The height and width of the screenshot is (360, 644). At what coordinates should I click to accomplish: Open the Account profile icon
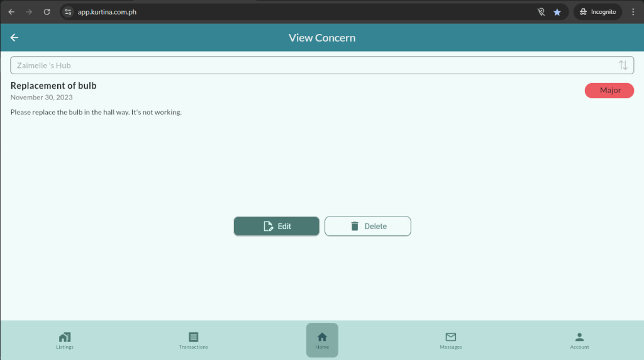click(x=579, y=337)
